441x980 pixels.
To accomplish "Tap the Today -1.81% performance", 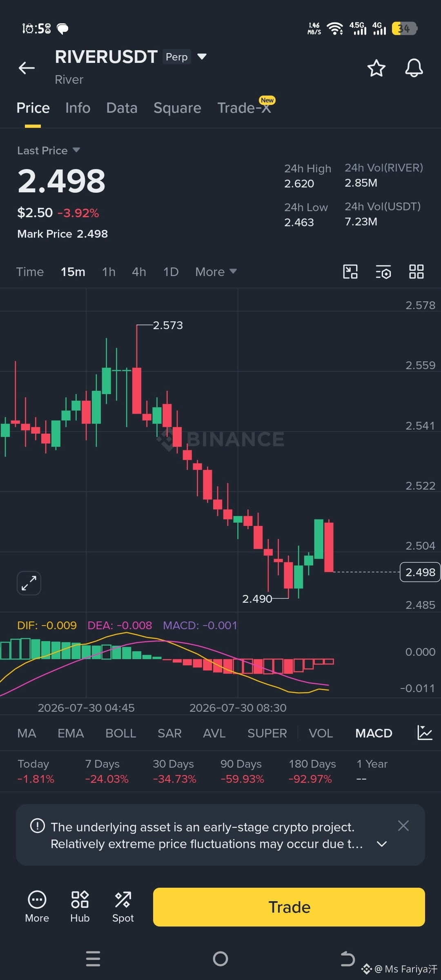I will [x=36, y=771].
